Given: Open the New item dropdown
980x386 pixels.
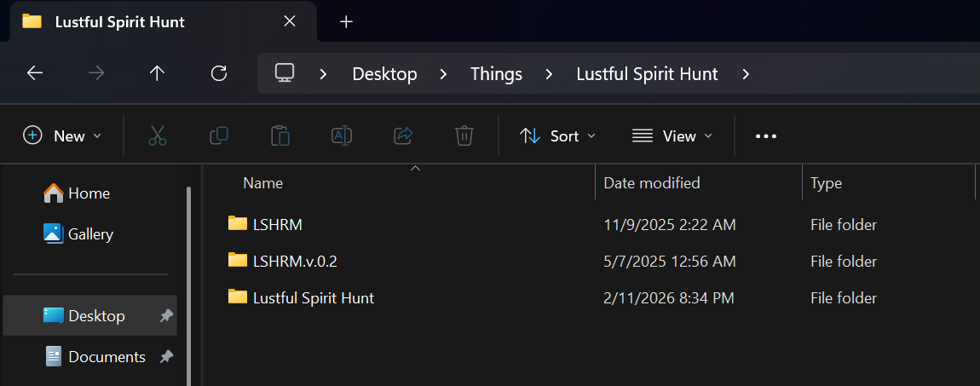Looking at the screenshot, I should click(63, 135).
